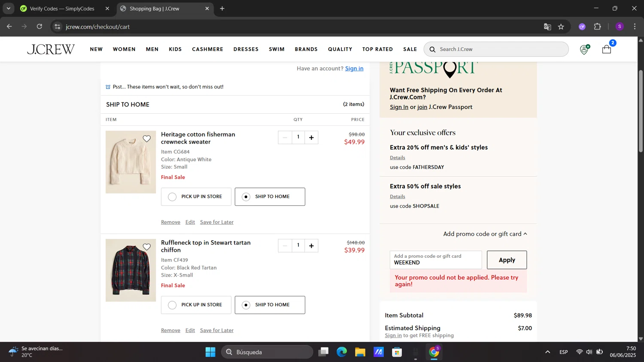Screen dimensions: 644x362
Task: Open the rewards badge icon beside search
Action: (x=584, y=49)
